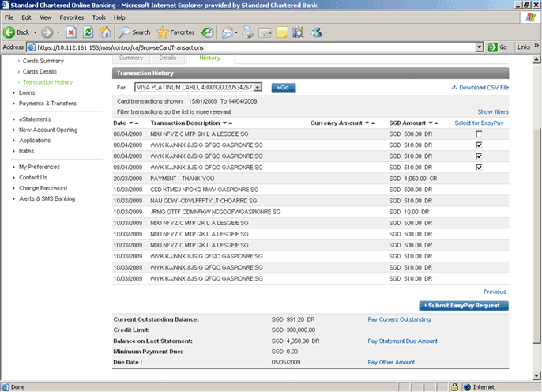The width and height of the screenshot is (542, 392).
Task: Open Cards Summary in sidebar
Action: (43, 61)
